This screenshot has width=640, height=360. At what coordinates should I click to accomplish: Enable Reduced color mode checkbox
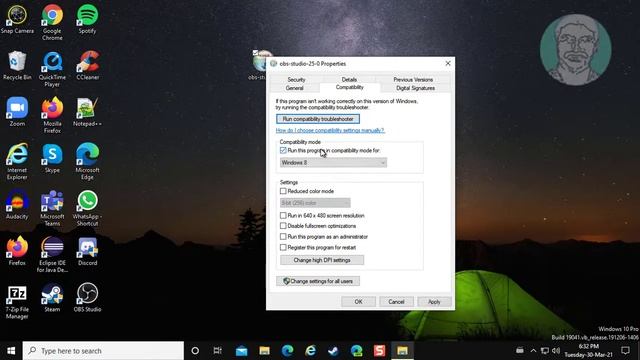283,191
